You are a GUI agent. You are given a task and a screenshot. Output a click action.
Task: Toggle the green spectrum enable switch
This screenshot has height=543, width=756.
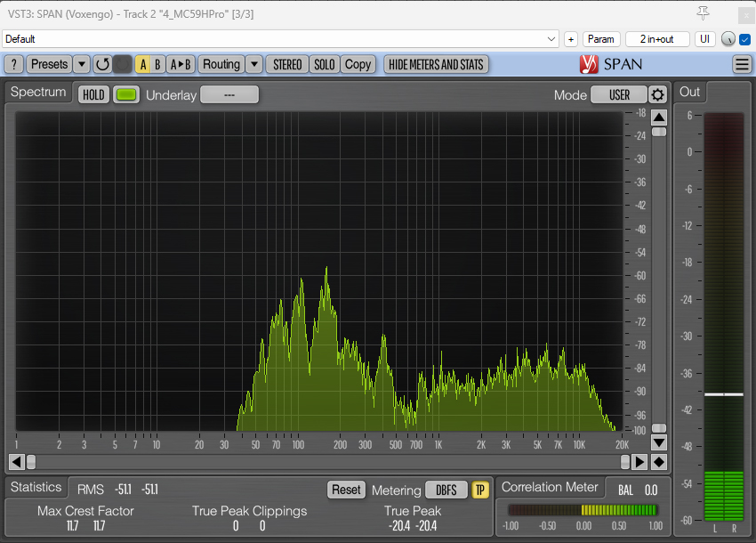pyautogui.click(x=126, y=95)
